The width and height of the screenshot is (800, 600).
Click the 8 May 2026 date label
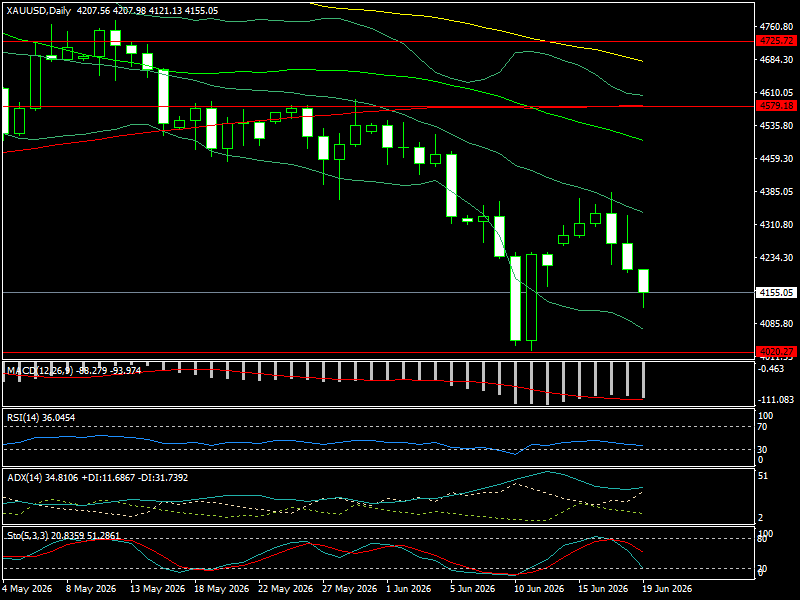tap(92, 589)
